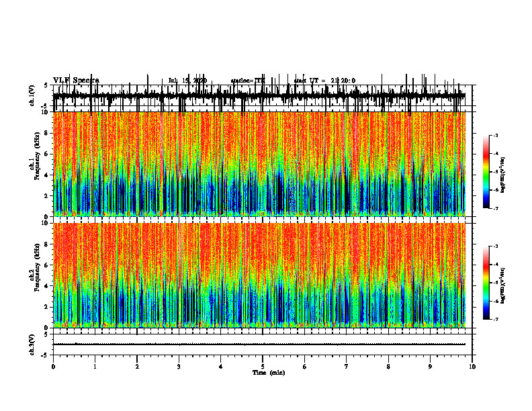532x411 pixels.
Task: Click the time axis tick label 6
Action: click(x=305, y=367)
